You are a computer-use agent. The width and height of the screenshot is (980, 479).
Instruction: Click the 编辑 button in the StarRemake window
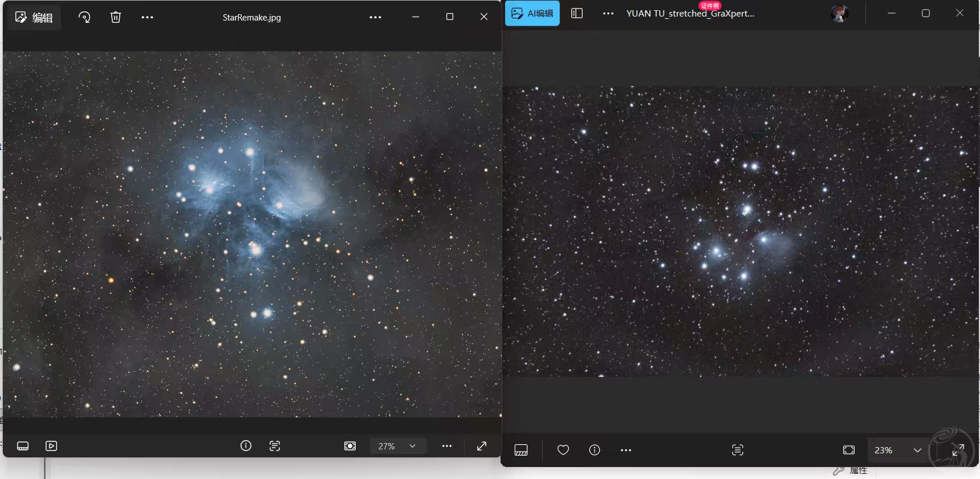[34, 18]
